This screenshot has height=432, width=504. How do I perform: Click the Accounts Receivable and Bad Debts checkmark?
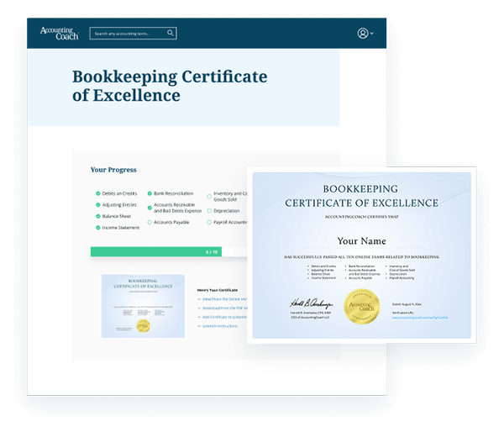point(150,208)
